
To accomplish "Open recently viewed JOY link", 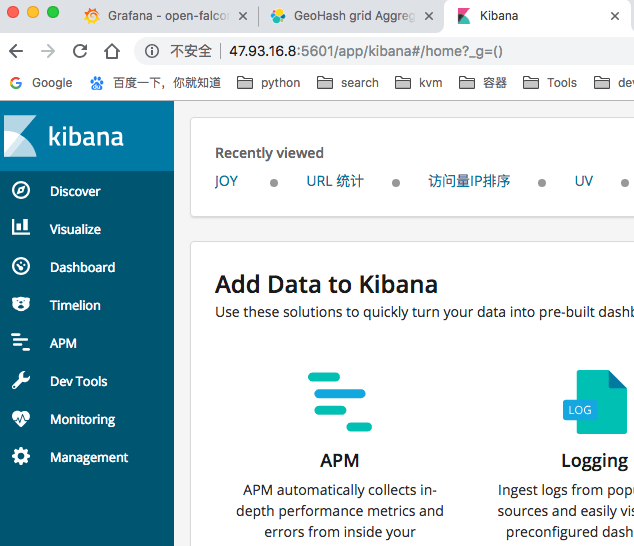I will [226, 181].
